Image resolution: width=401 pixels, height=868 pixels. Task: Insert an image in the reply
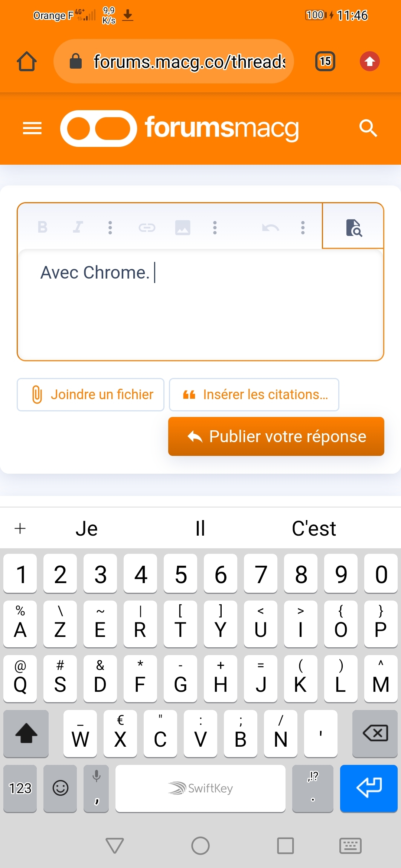click(182, 227)
